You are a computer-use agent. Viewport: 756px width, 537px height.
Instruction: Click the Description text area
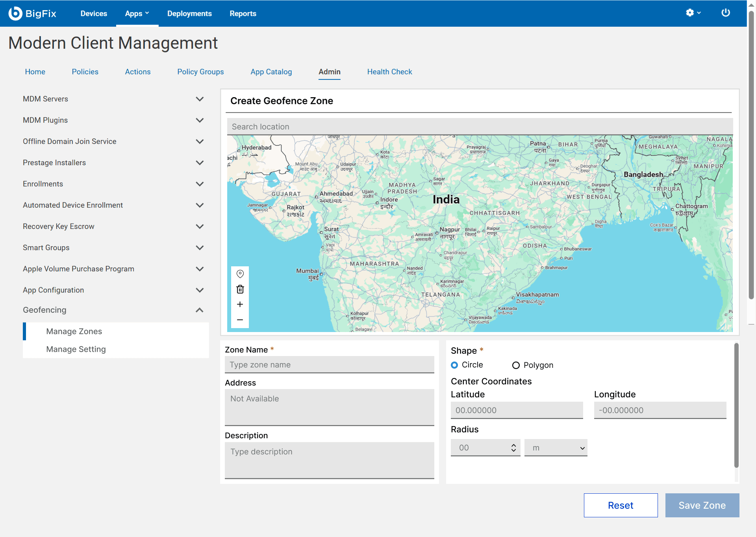pos(329,460)
